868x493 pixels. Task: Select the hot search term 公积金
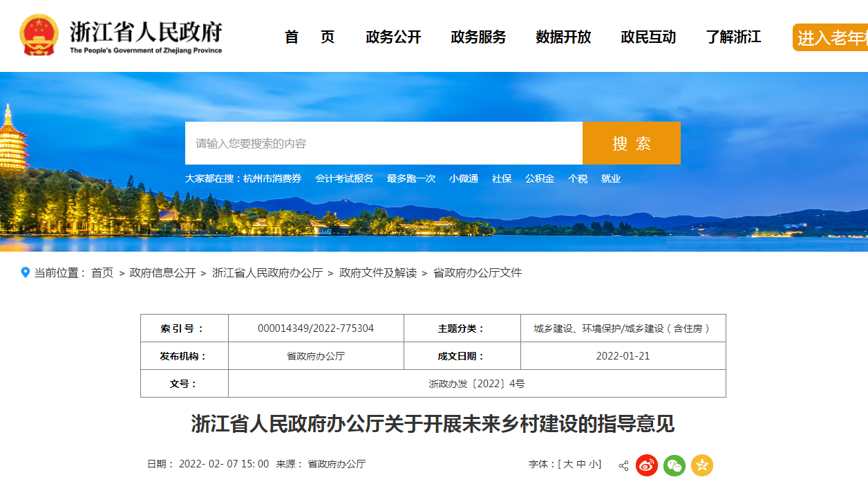point(539,178)
